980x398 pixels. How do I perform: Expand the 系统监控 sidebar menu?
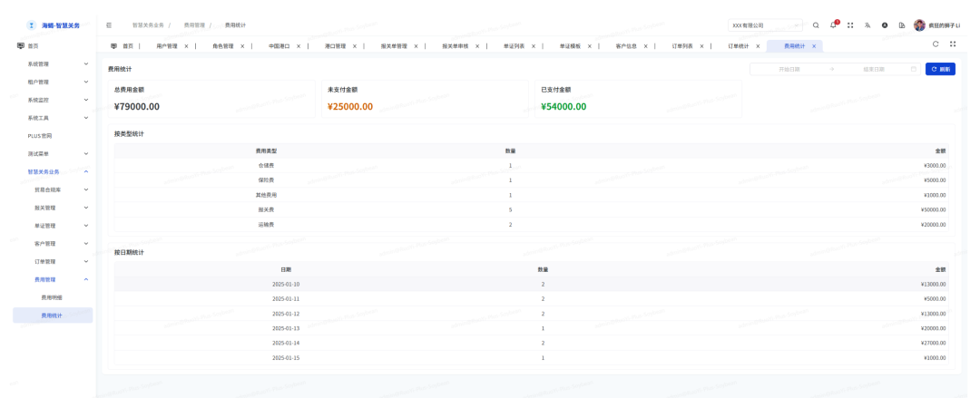point(54,100)
